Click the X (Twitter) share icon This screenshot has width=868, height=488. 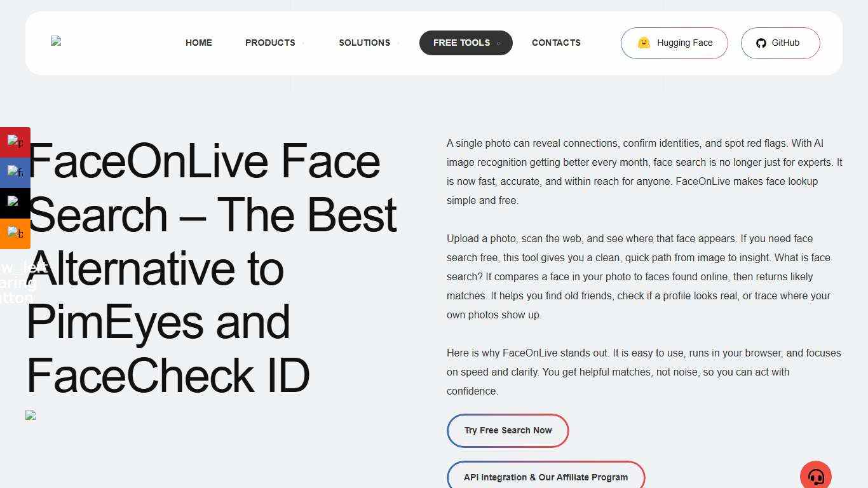(x=15, y=203)
